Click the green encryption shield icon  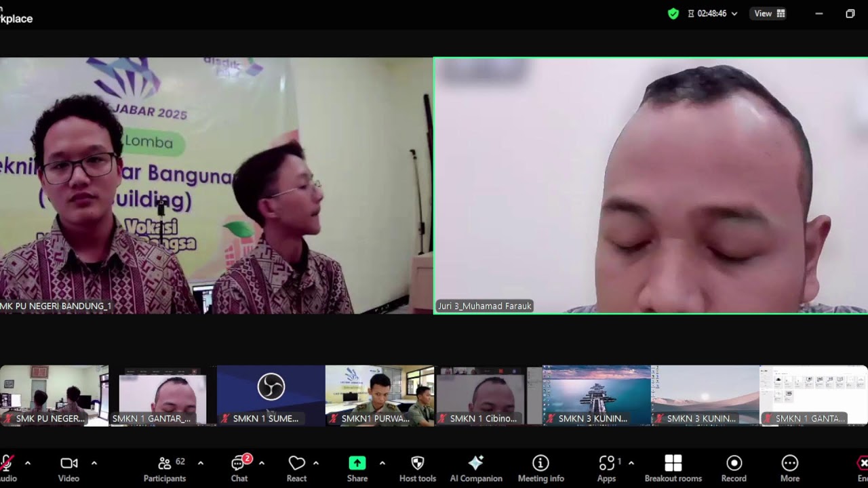[673, 14]
